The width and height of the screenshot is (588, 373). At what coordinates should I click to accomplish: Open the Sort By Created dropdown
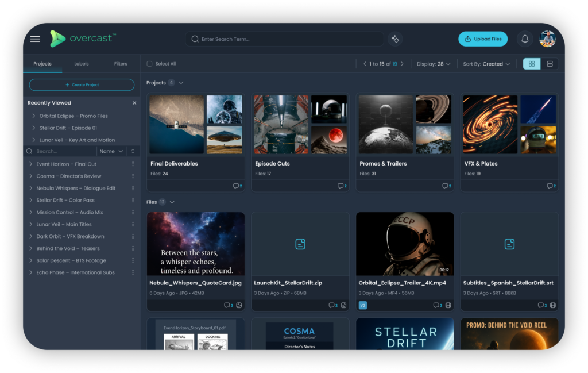tap(486, 64)
